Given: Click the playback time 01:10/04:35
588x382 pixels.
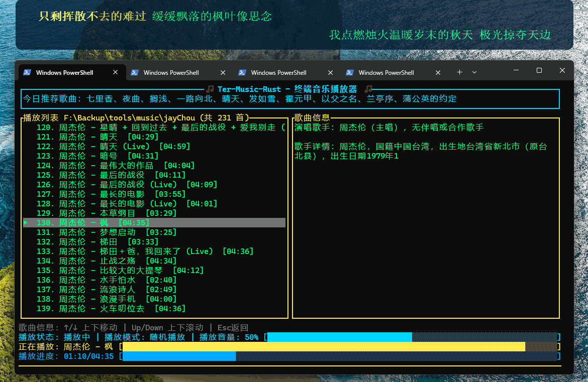Looking at the screenshot, I should coord(88,356).
